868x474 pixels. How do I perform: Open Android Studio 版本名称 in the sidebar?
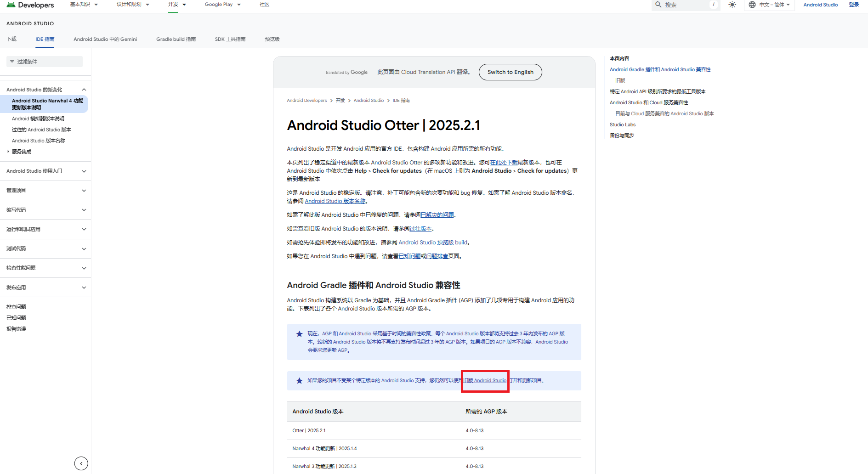click(39, 141)
